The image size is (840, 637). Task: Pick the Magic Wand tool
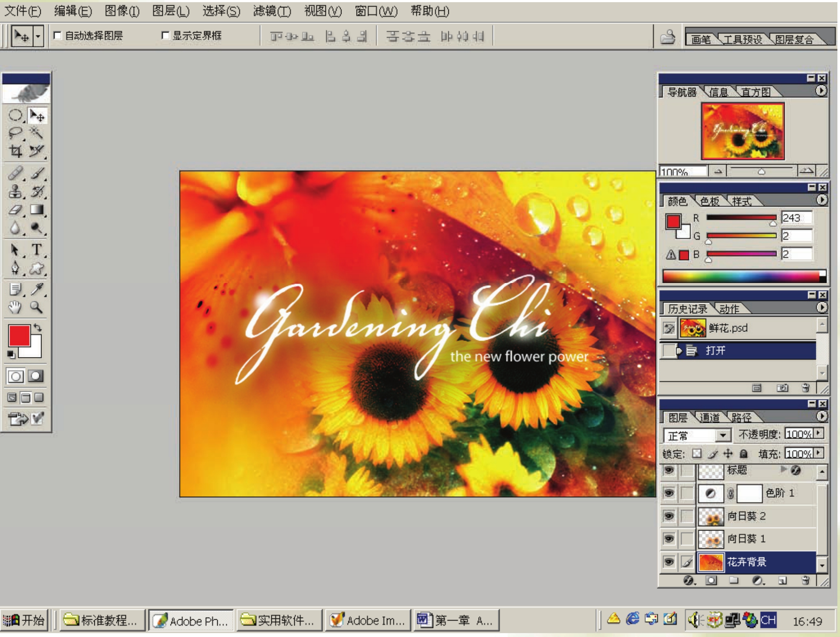36,132
